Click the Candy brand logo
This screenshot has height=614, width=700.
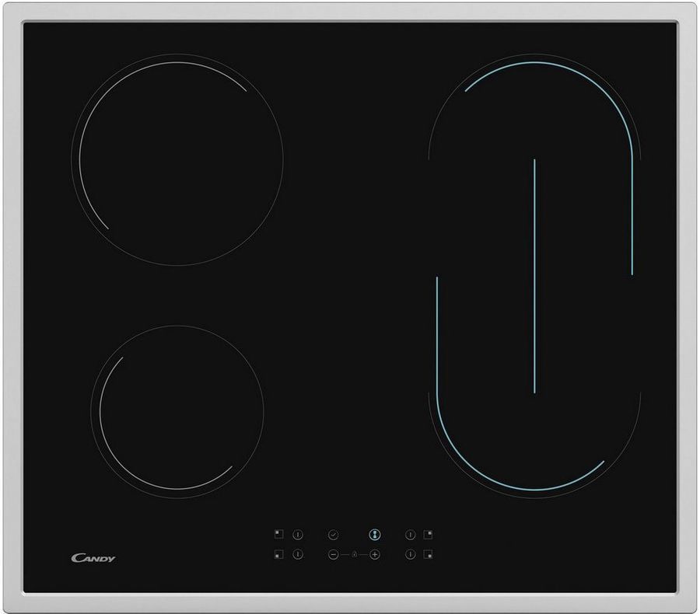pyautogui.click(x=93, y=558)
